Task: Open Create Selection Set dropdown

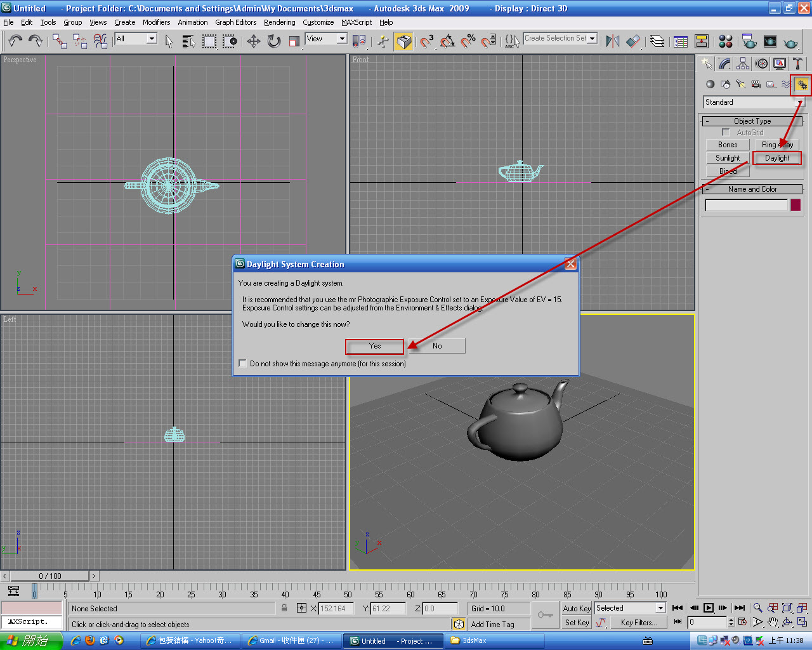Action: click(593, 39)
